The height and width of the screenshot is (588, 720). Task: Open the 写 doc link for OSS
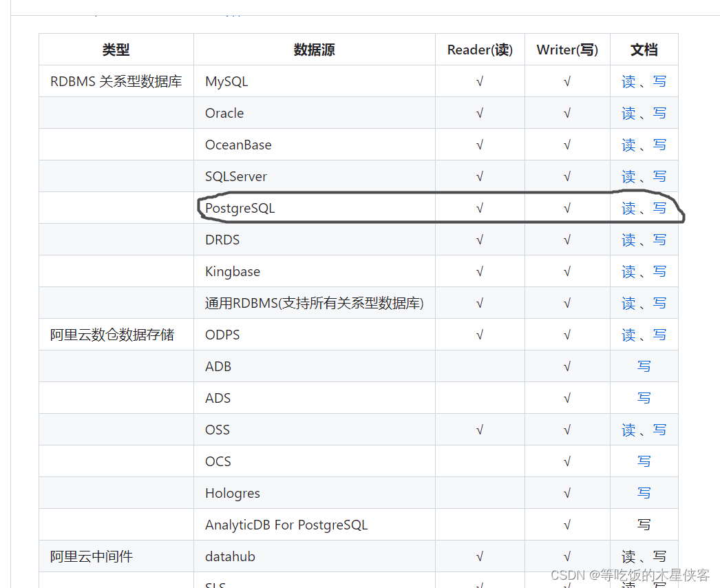(659, 430)
